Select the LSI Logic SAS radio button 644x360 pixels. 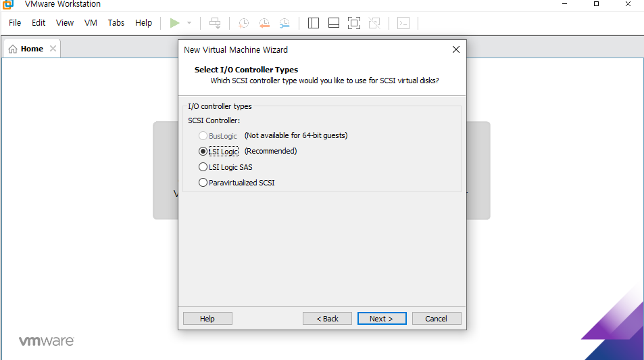click(x=203, y=167)
